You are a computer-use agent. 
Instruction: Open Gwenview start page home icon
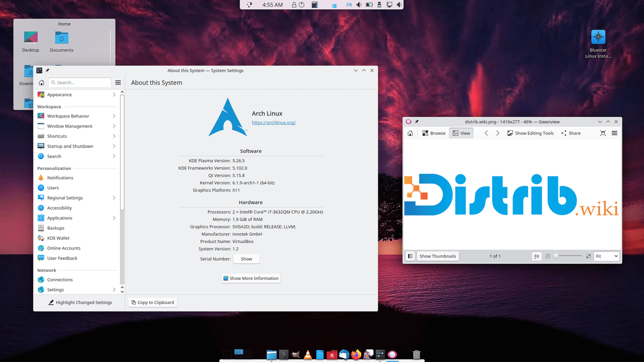coord(410,133)
